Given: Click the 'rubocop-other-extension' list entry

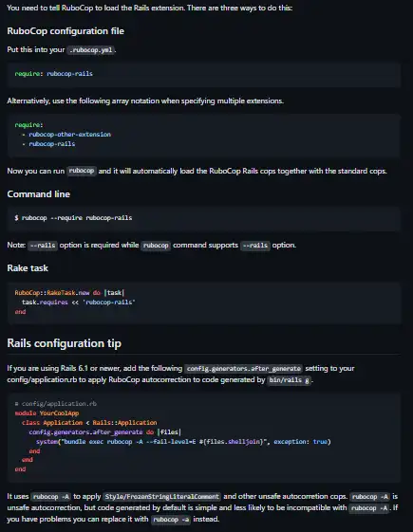Looking at the screenshot, I should point(70,135).
